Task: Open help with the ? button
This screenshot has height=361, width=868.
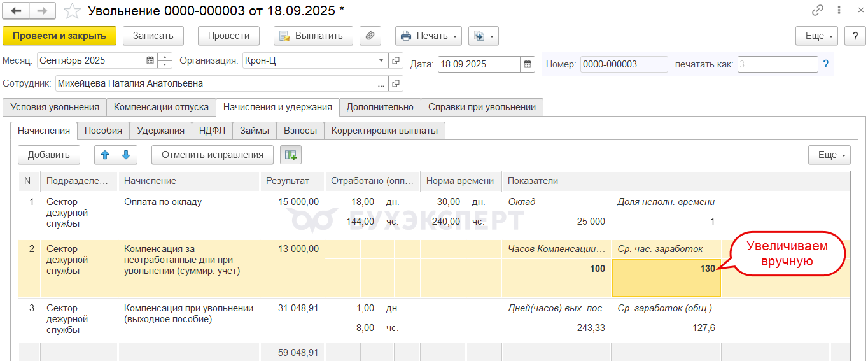Action: 855,36
